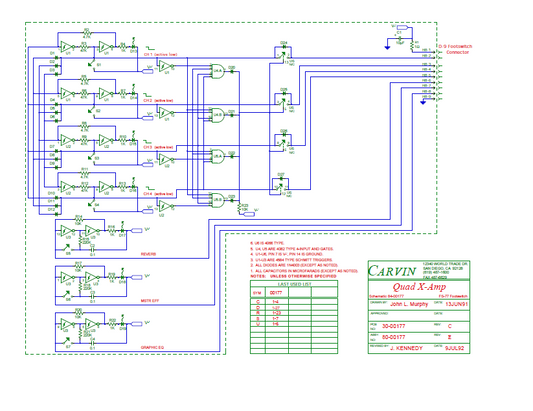This screenshot has height=411, width=533.
Task: Click the drawn-by name John L. Murphy
Action: (409, 304)
